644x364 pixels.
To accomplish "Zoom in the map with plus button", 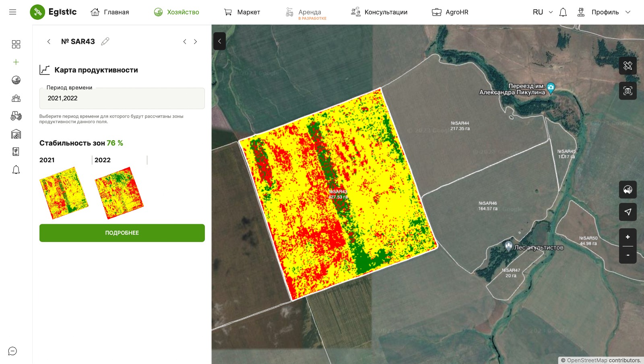I will pyautogui.click(x=627, y=237).
